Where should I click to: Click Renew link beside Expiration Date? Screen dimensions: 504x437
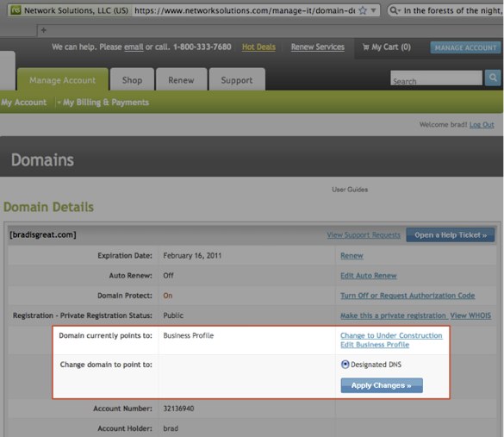pos(352,256)
